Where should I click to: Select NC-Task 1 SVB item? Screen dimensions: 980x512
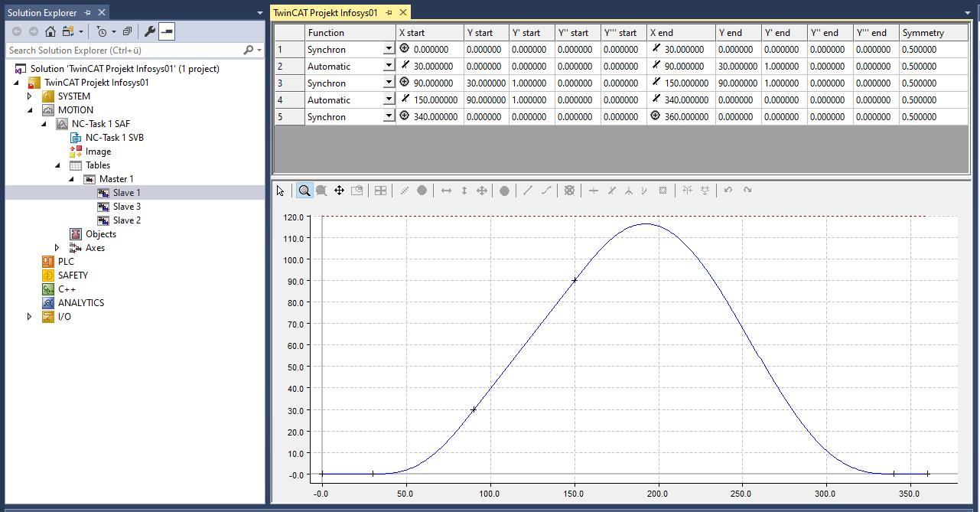115,138
